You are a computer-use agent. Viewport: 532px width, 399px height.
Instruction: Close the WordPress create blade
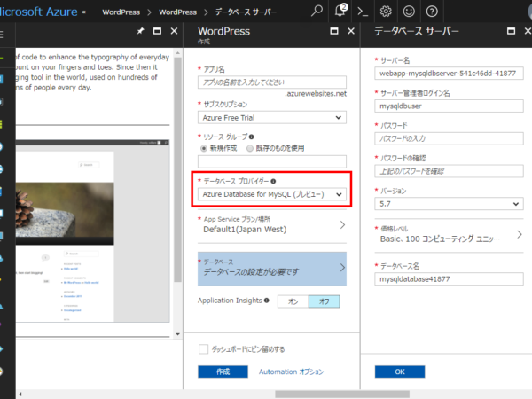351,31
